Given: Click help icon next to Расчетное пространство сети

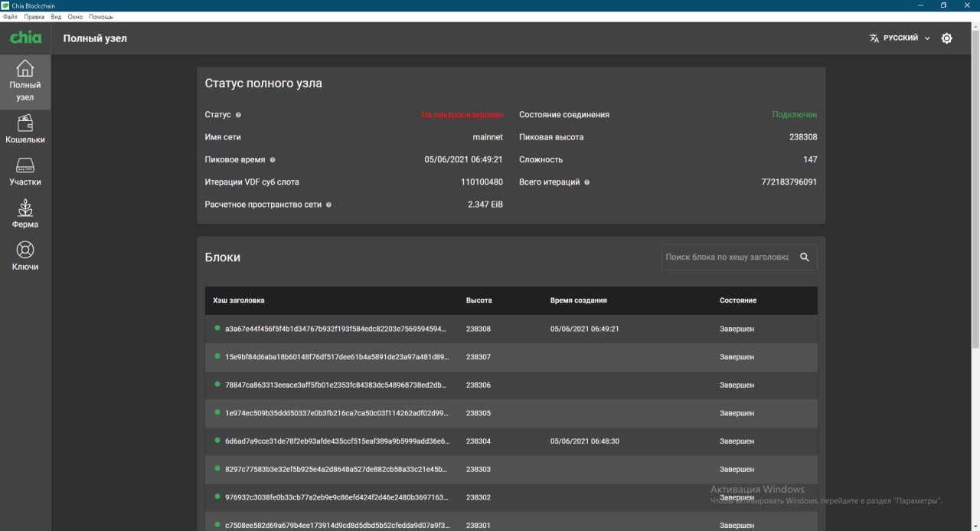Looking at the screenshot, I should pyautogui.click(x=328, y=205).
